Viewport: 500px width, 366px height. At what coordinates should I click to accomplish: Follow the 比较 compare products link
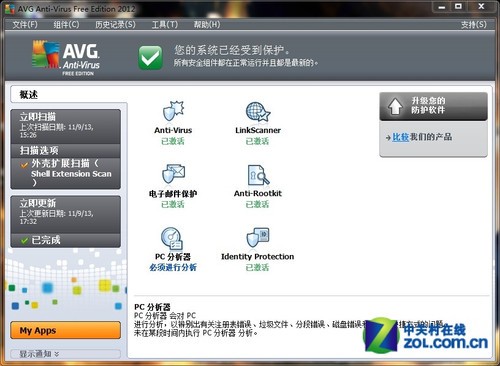pyautogui.click(x=400, y=137)
